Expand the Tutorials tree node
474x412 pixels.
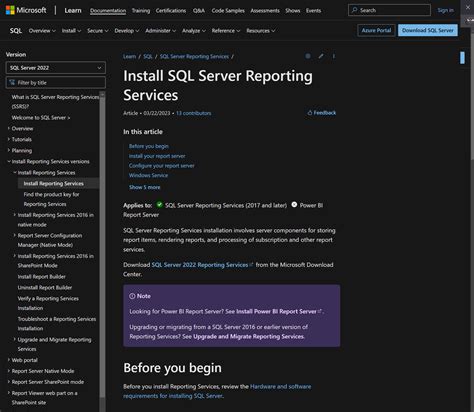coord(9,139)
